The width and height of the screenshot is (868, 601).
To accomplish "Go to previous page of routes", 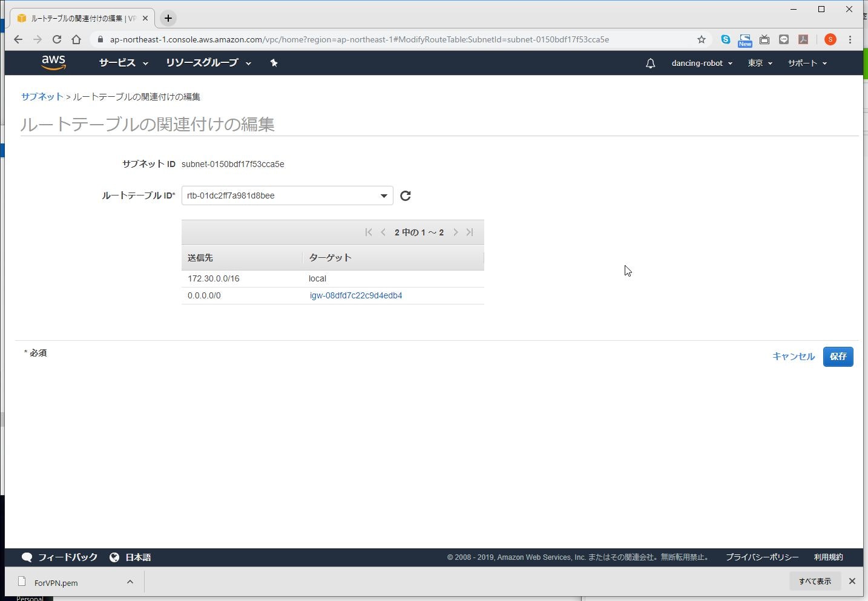I will click(383, 232).
